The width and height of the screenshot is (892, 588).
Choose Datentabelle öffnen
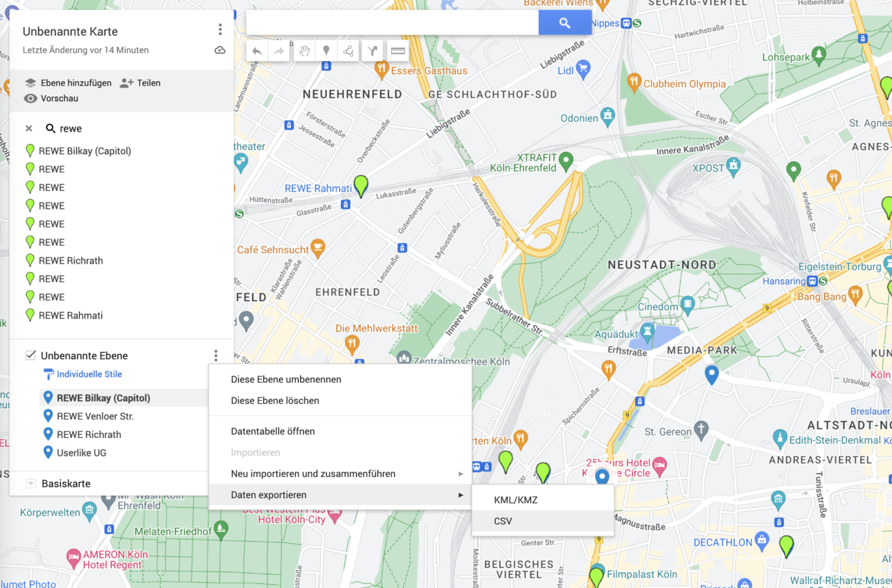click(340, 431)
